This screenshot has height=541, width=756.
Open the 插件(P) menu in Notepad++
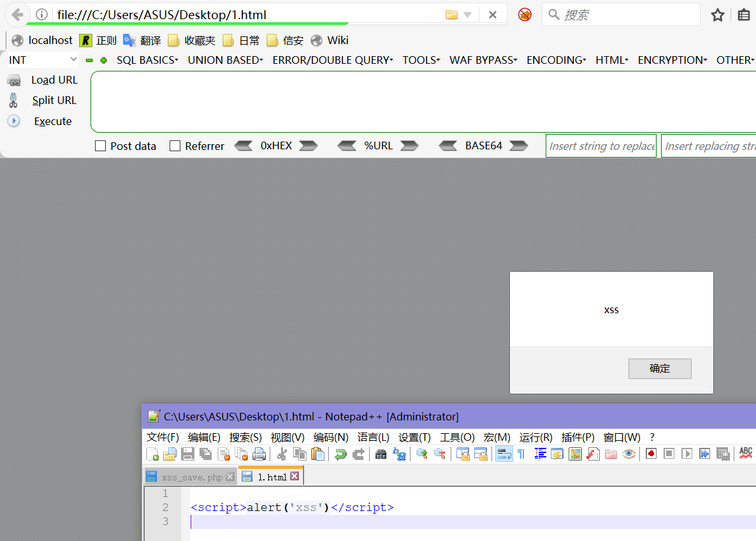click(x=578, y=437)
